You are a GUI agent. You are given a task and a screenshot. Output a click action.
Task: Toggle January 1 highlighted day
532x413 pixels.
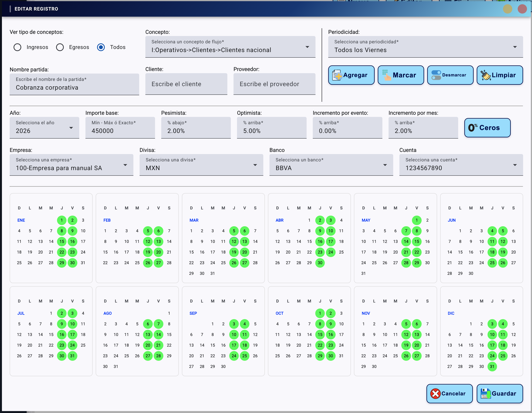pyautogui.click(x=62, y=220)
